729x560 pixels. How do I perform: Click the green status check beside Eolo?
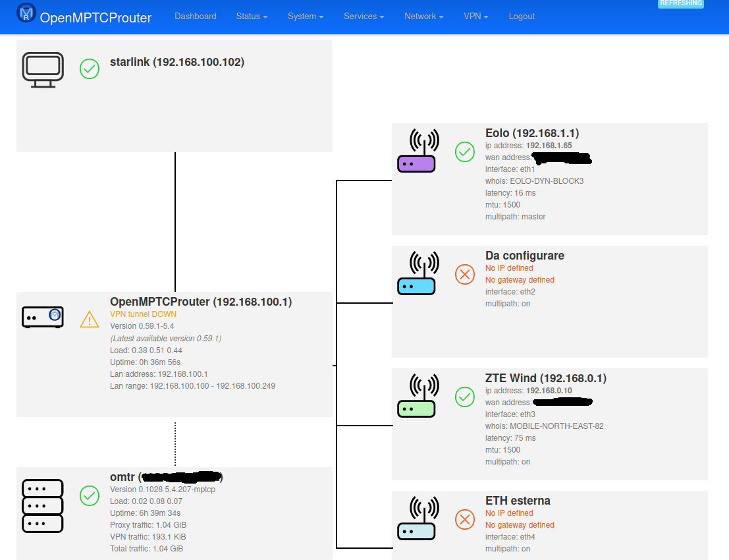pyautogui.click(x=465, y=152)
